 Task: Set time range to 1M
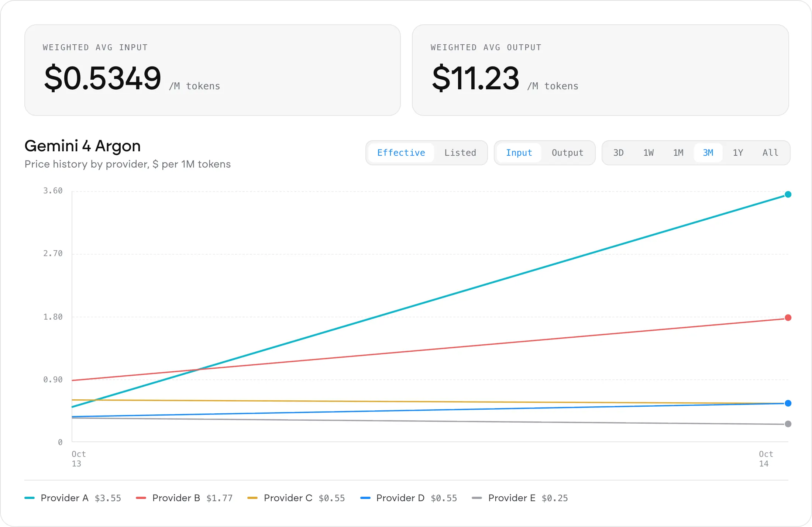tap(678, 153)
